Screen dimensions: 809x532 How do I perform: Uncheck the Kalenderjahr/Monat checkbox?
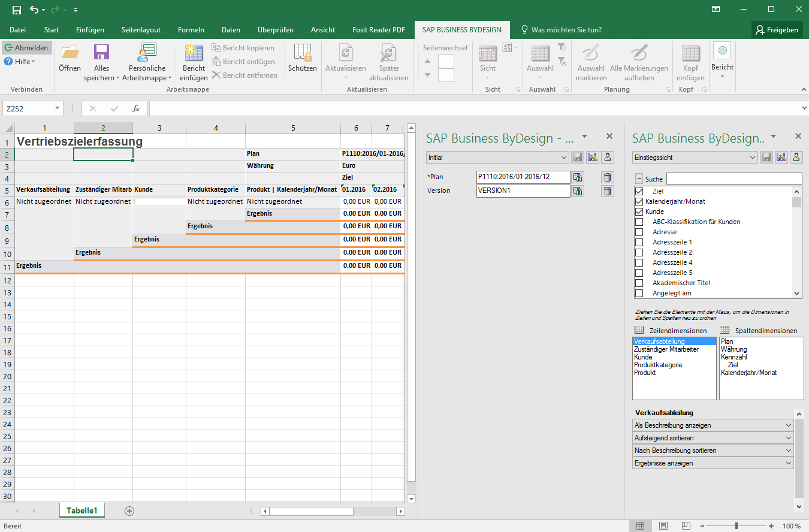(639, 201)
